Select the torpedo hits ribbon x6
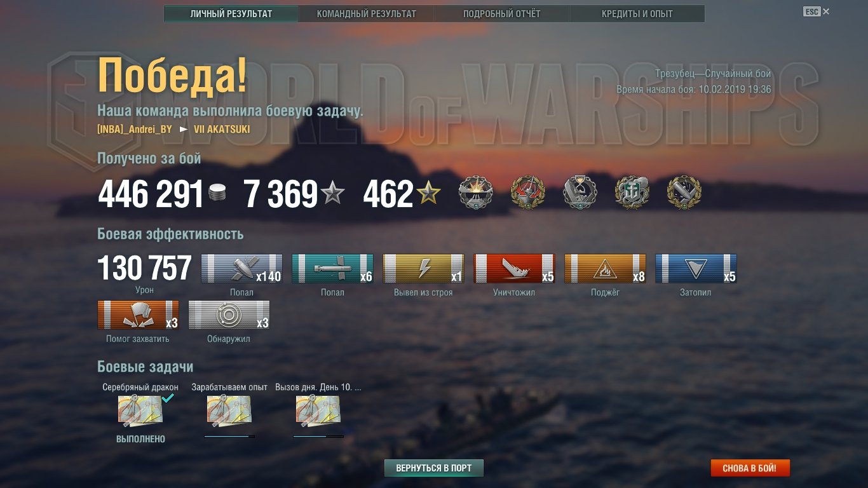Screen dimensions: 868x488 [332, 269]
